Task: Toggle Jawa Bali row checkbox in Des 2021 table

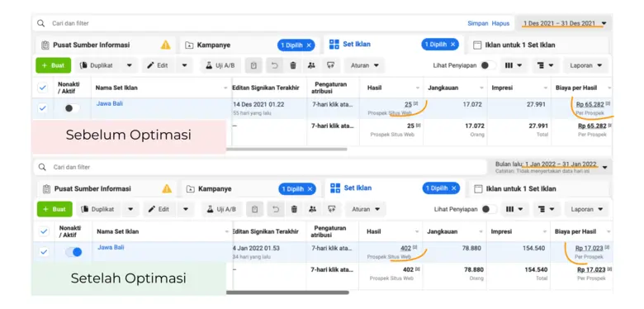Action: coord(43,108)
